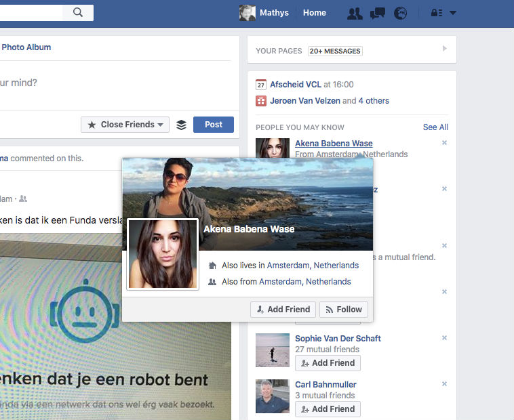Image resolution: width=514 pixels, height=420 pixels.
Task: Expand the Your Pages section arrow
Action: [x=444, y=49]
